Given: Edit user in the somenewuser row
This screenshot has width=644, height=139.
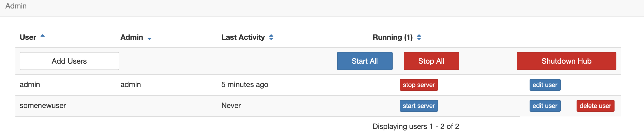Looking at the screenshot, I should coord(545,106).
